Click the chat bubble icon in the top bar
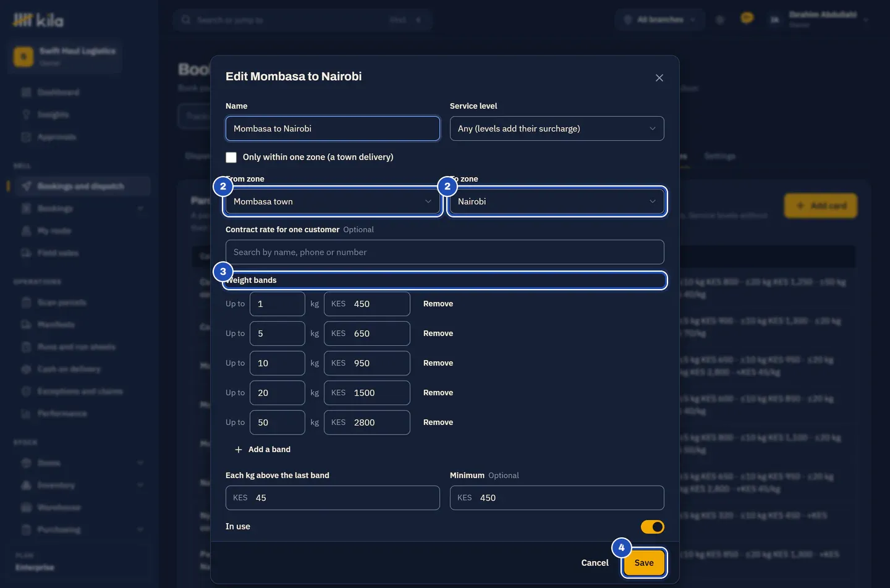Screen dimensions: 890x588 [x=747, y=19]
